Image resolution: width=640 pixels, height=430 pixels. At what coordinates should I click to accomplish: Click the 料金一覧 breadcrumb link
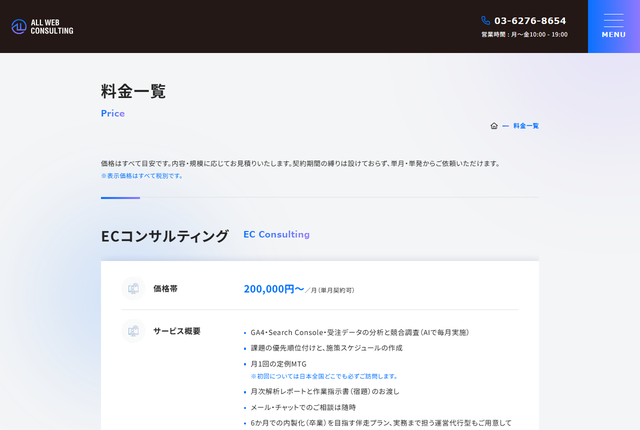click(526, 126)
